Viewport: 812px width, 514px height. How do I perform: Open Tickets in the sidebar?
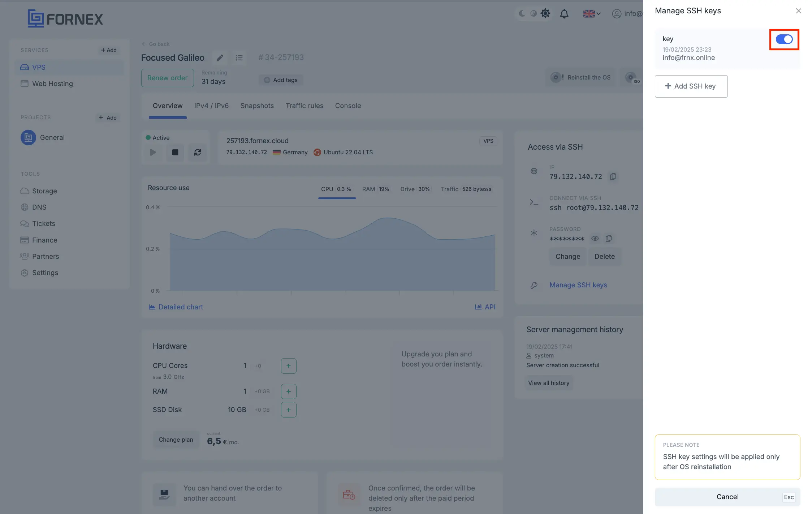point(38,223)
